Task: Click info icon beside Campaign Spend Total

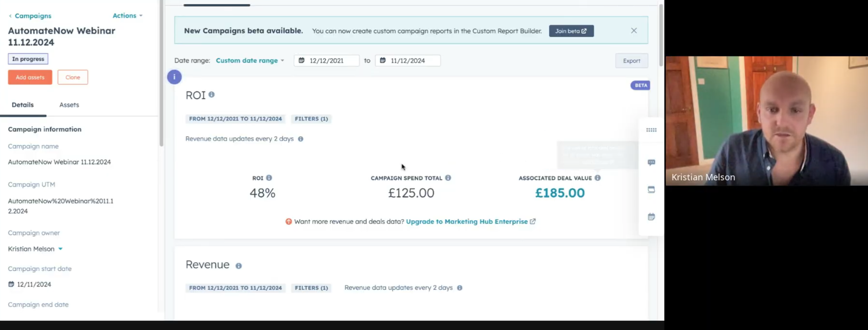Action: pos(448,178)
